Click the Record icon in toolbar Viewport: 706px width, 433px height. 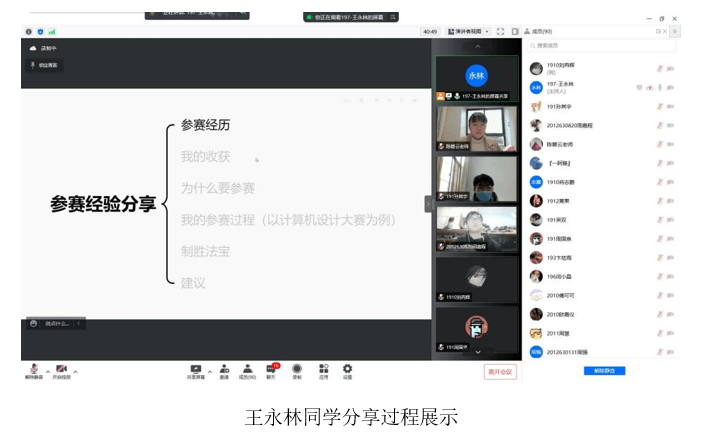[x=297, y=370]
